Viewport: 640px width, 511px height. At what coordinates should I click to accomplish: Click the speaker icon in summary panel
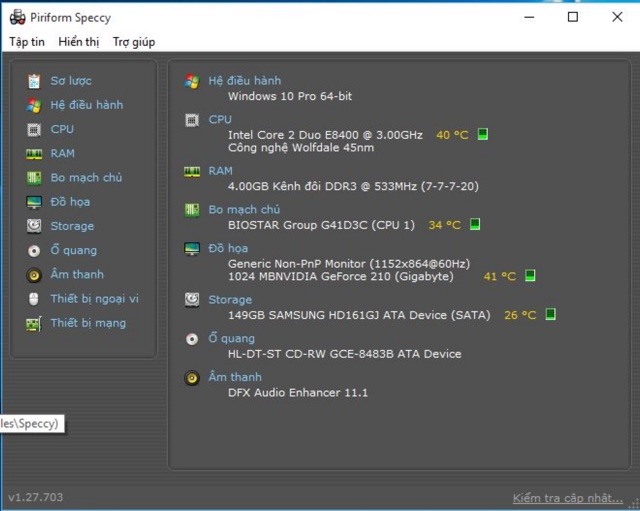coord(192,378)
